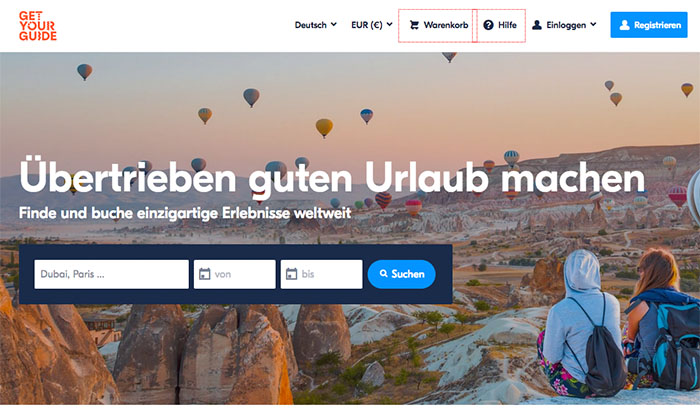Click the calendar icon in the bis field
Screen dimensions: 700x416
(291, 274)
